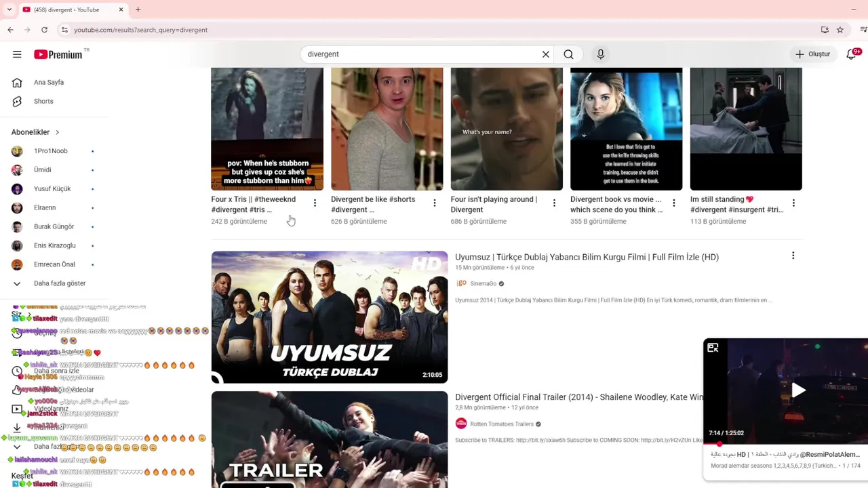
Task: Start voice search with microphone
Action: click(600, 54)
